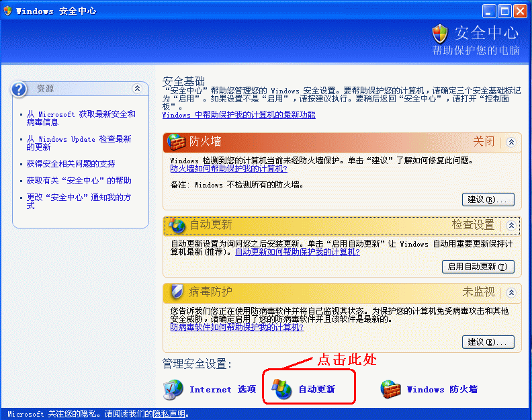Close the Windows 安全中心 window

(x=520, y=11)
